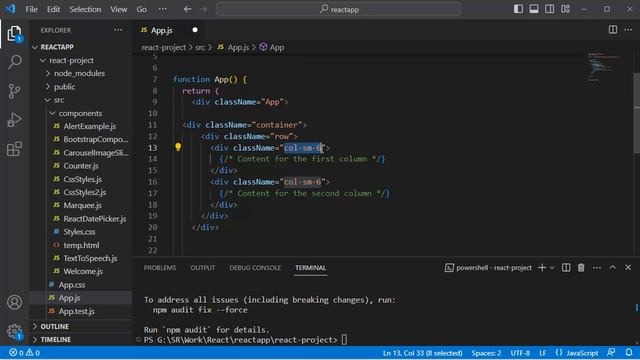
Task: Select the Terminal tab
Action: (x=310, y=268)
